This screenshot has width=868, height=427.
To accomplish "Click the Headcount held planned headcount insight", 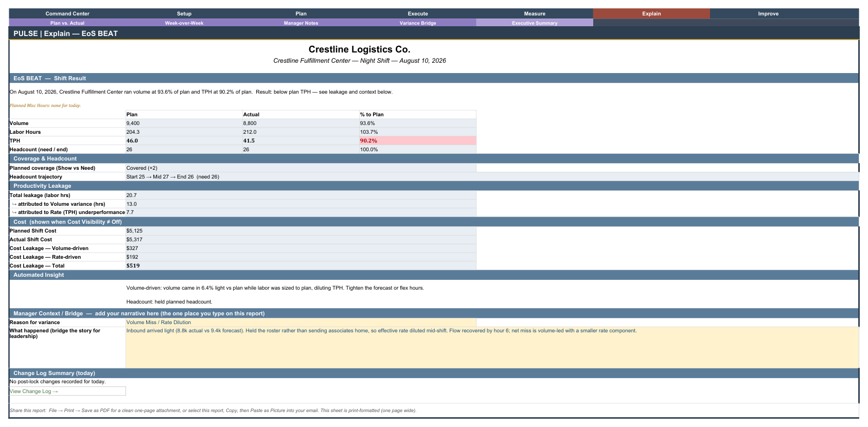I will pos(169,302).
